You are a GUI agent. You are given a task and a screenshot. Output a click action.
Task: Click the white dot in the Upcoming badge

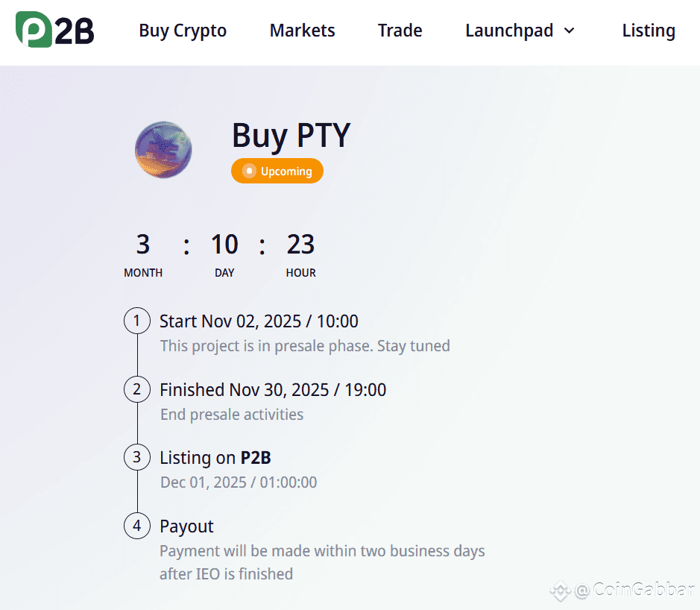click(x=249, y=171)
